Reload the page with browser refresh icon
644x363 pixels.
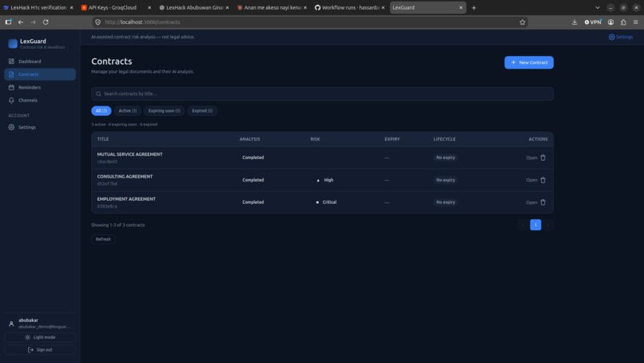click(46, 22)
